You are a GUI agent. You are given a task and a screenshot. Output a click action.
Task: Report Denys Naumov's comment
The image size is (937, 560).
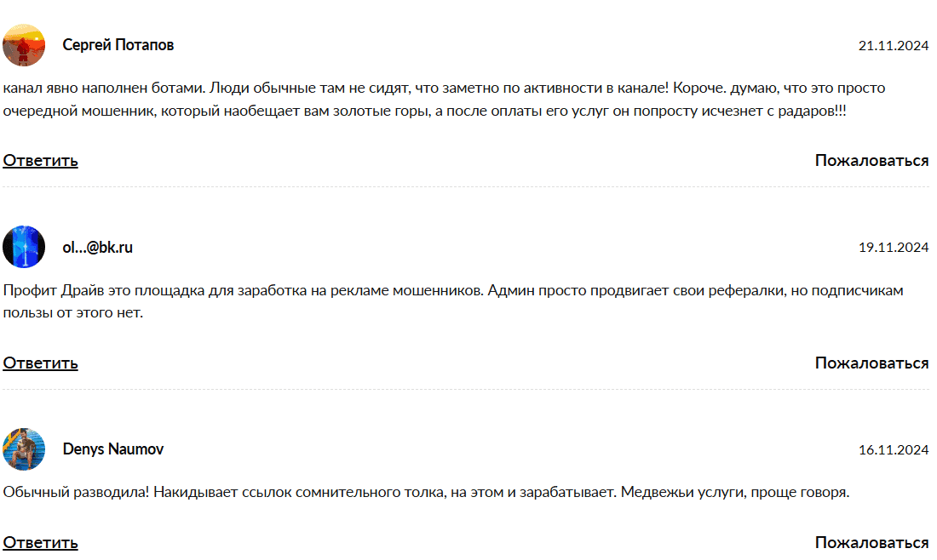coord(871,542)
